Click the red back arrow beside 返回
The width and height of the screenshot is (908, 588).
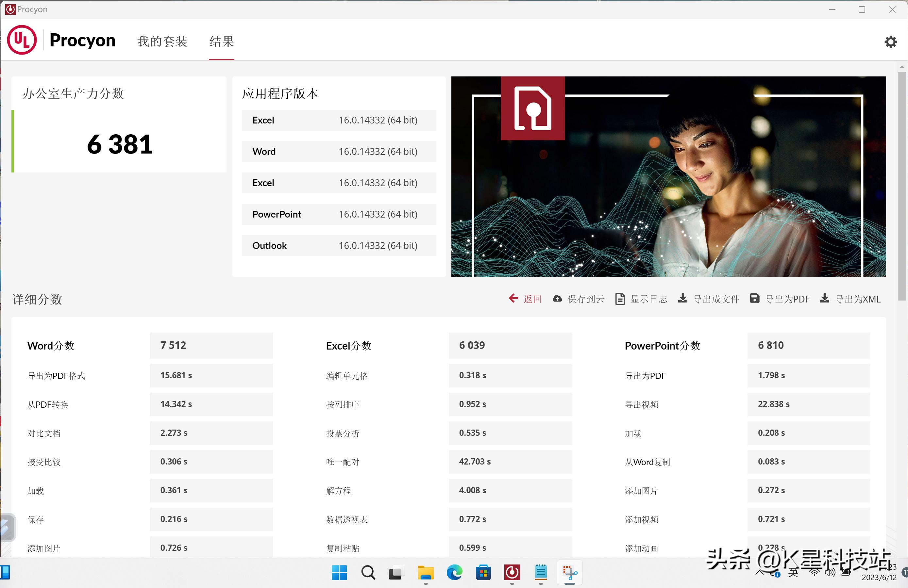(x=513, y=299)
